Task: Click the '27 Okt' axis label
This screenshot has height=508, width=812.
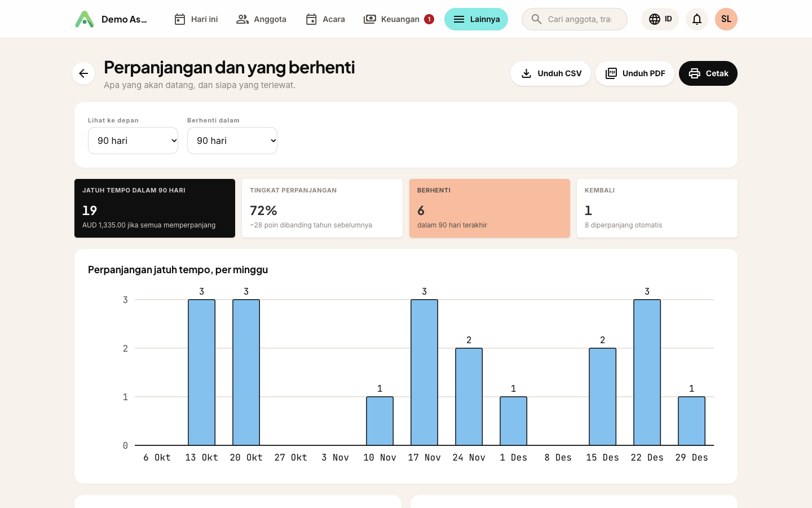Action: (290, 457)
